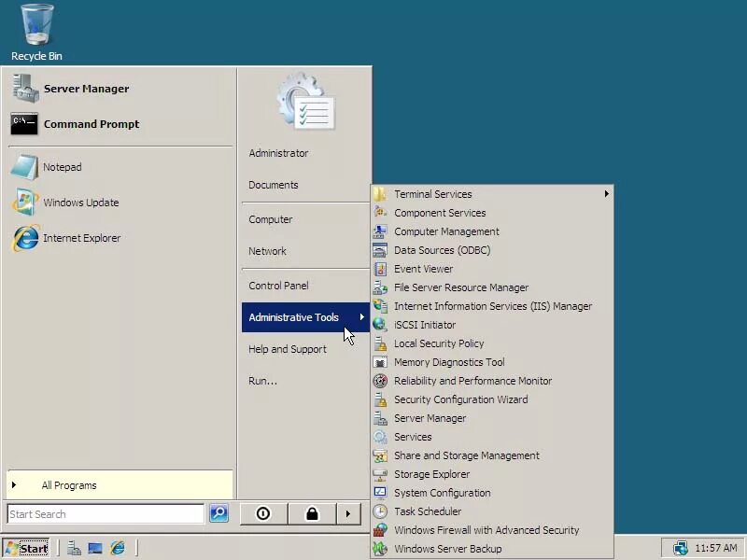This screenshot has height=560, width=747.
Task: Open Help and Support
Action: (288, 349)
